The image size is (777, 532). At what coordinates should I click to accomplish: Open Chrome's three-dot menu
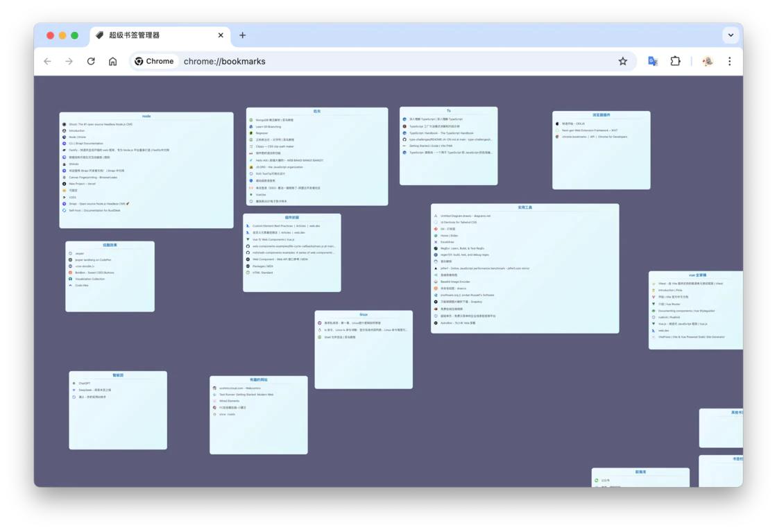729,61
